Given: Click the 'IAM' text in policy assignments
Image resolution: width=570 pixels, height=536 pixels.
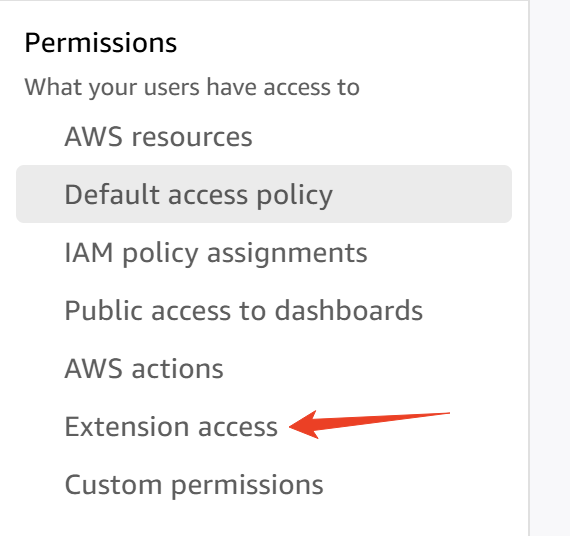Looking at the screenshot, I should tap(89, 252).
